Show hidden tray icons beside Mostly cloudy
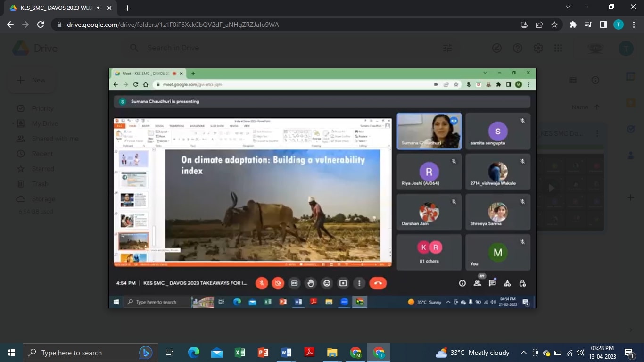Viewport: 644px width, 362px height. pos(523,353)
